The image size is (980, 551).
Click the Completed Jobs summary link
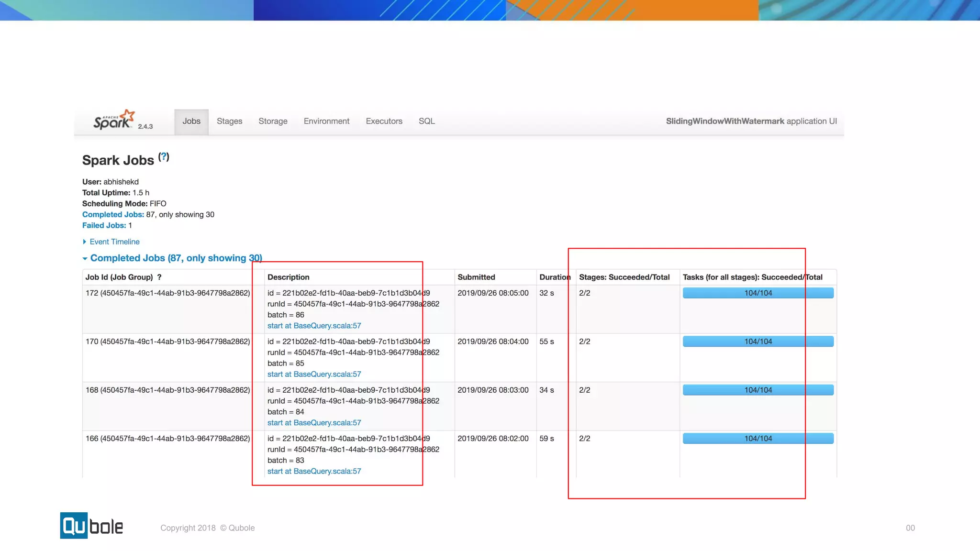(x=113, y=215)
